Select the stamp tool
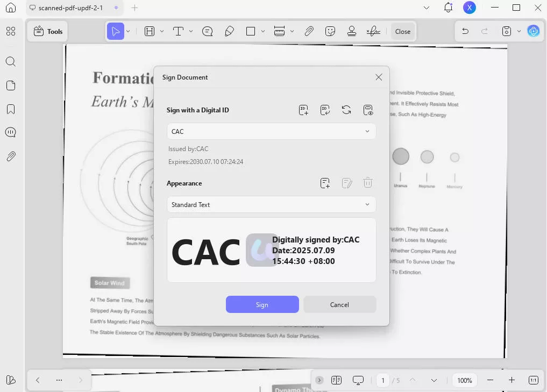547x392 pixels. click(352, 31)
